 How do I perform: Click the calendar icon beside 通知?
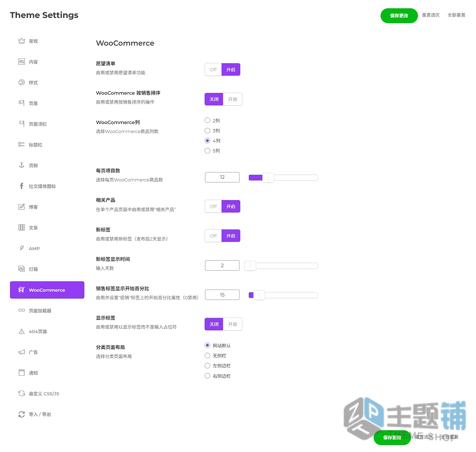click(21, 373)
